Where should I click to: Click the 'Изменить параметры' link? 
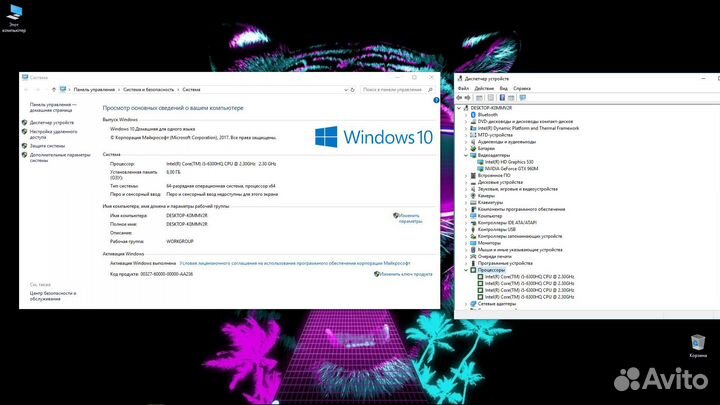pyautogui.click(x=410, y=217)
